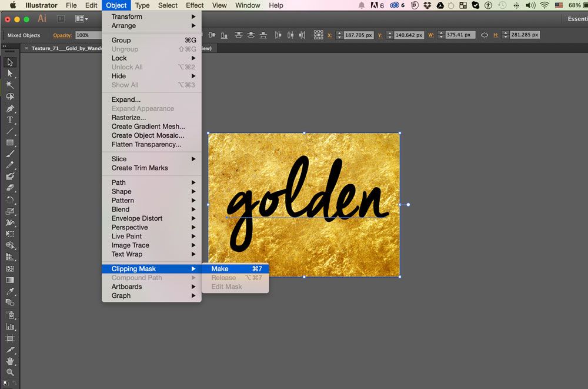Select the Line Segment tool
588x389 pixels.
(10, 131)
